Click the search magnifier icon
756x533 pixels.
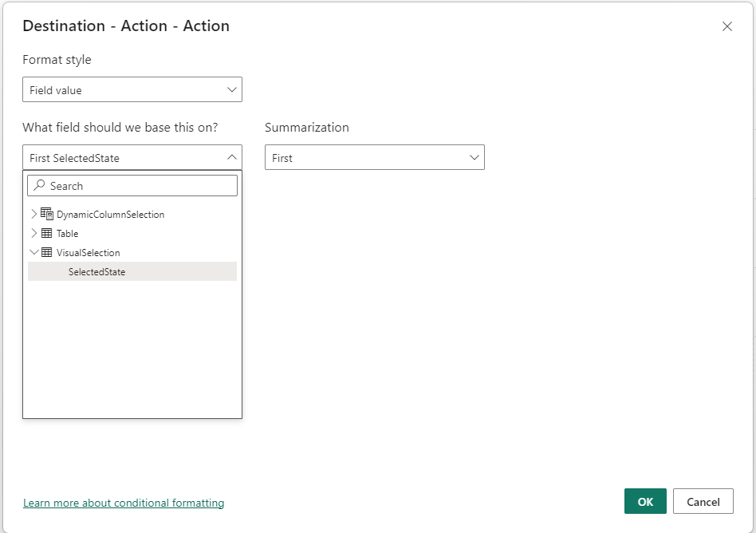tap(40, 185)
